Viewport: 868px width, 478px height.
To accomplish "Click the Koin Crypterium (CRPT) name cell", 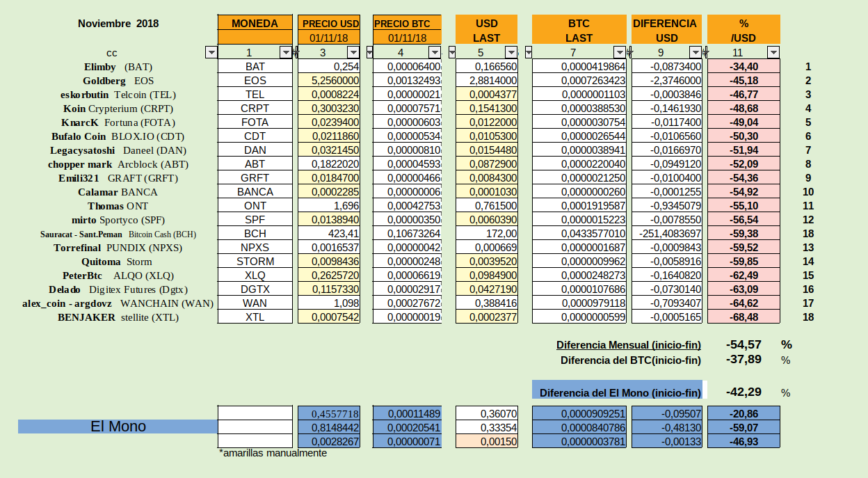I will click(118, 109).
